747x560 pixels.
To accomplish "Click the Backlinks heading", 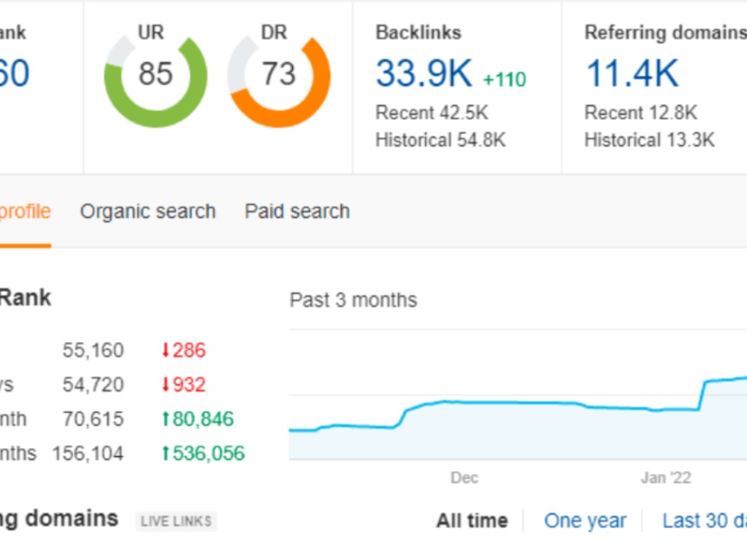I will coord(418,32).
